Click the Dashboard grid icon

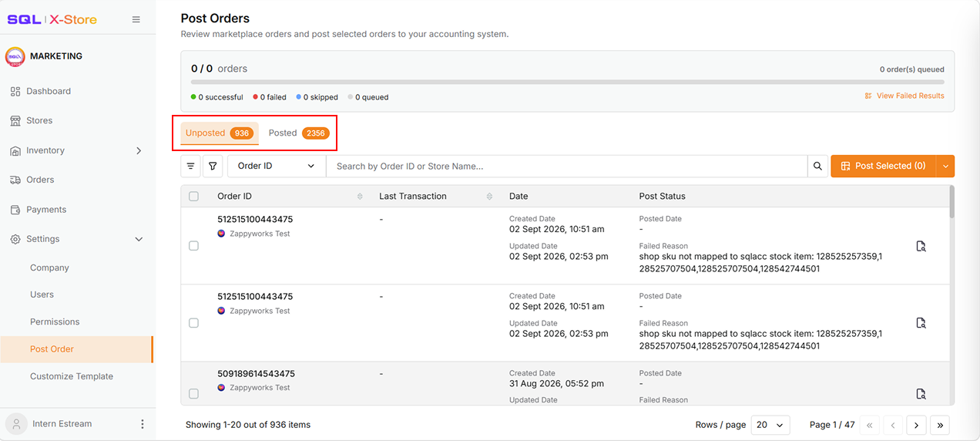point(15,92)
